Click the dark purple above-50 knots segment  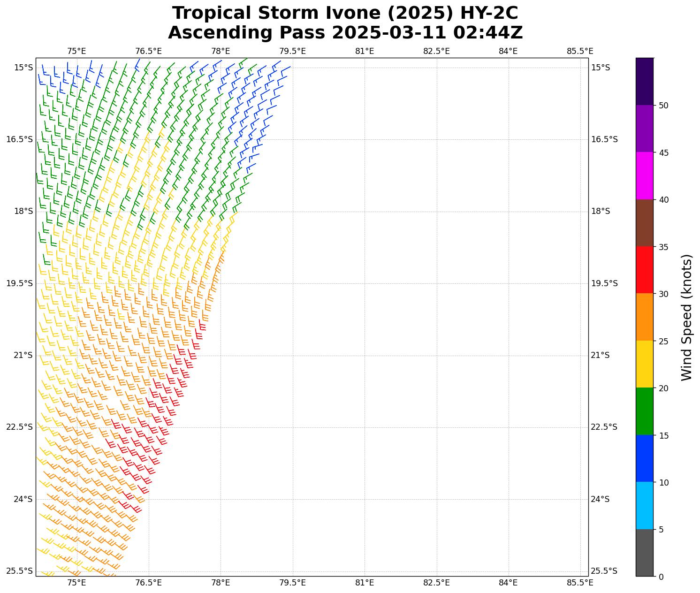[x=644, y=81]
